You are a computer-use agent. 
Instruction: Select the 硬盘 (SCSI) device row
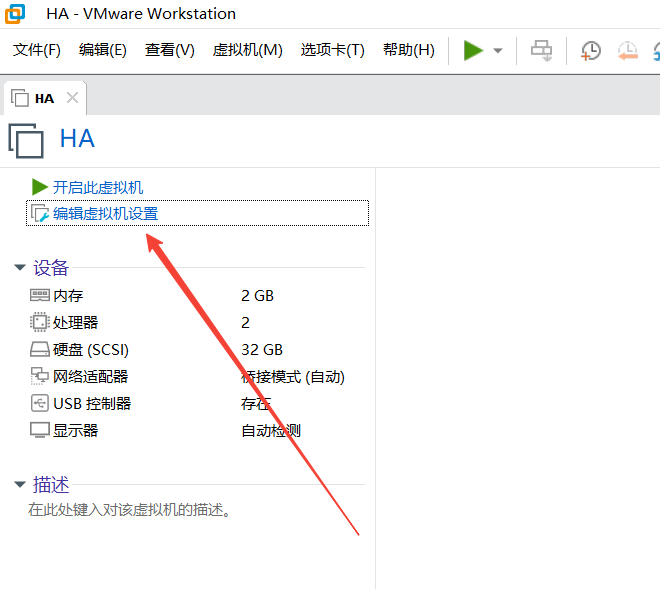tap(197, 349)
